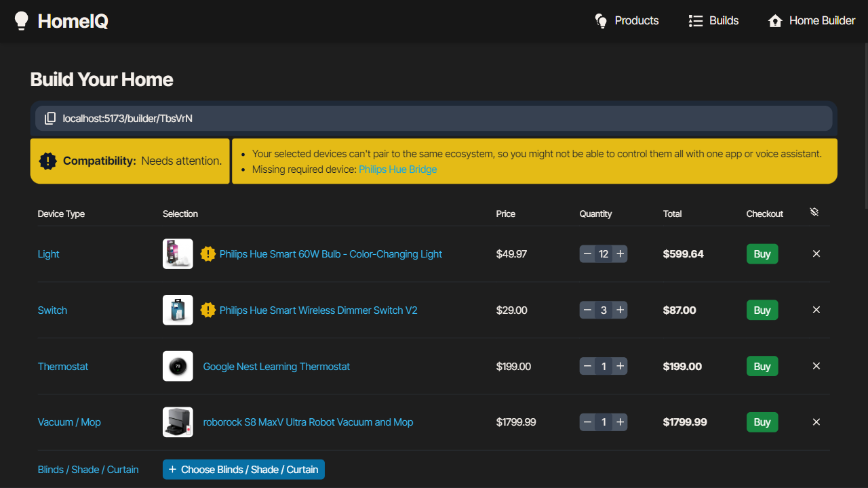Buy the roborock S8 vacuum
868x488 pixels.
[762, 422]
